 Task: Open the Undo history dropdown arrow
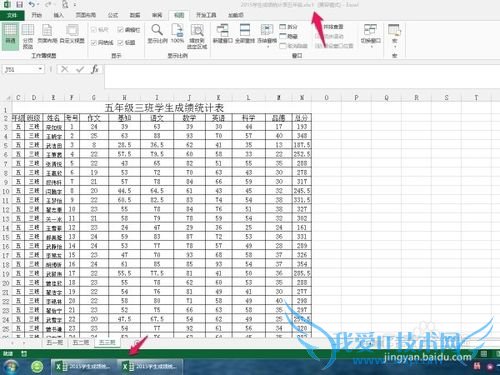[38, 5]
